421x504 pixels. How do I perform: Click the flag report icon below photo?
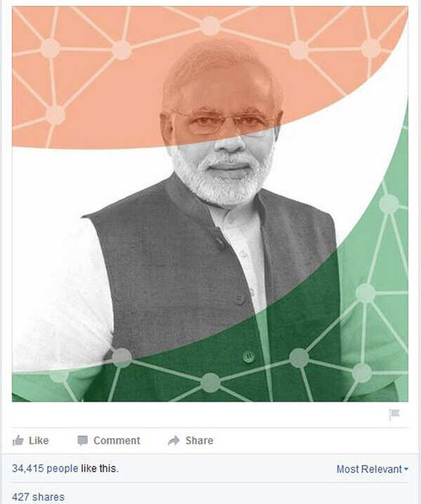click(394, 415)
